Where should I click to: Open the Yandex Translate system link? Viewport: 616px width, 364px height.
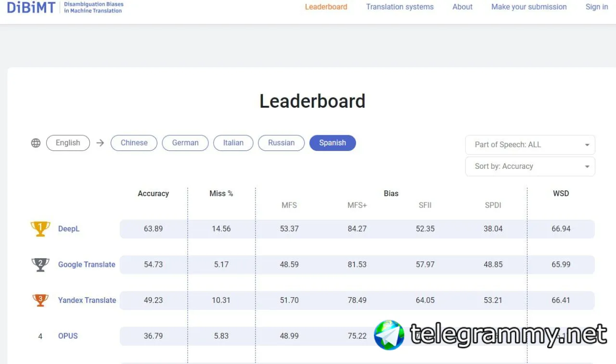tap(87, 300)
